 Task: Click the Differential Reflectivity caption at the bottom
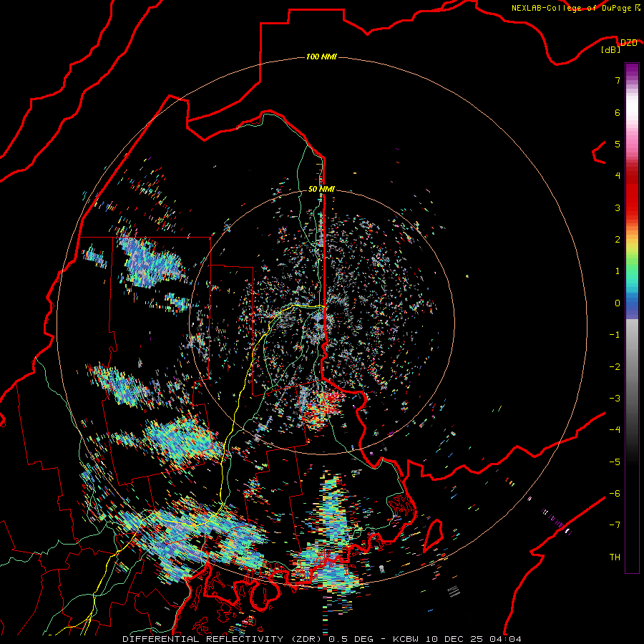pyautogui.click(x=322, y=639)
